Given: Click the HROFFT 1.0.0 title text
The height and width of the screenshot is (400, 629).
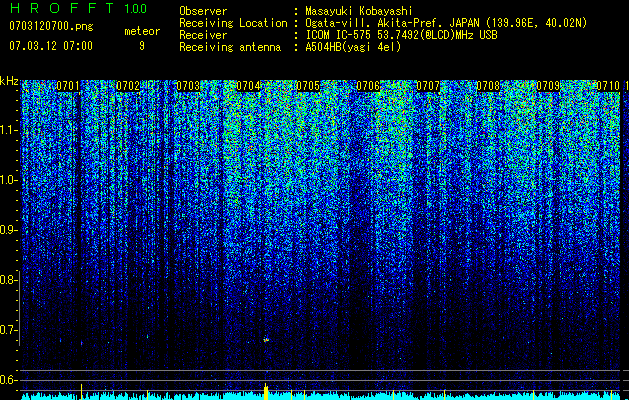Looking at the screenshot, I should pos(78,8).
